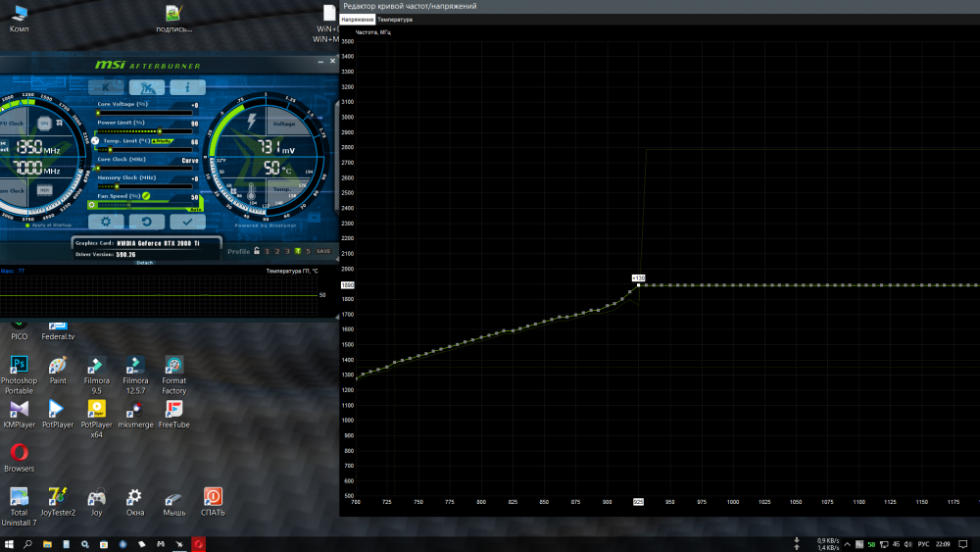The height and width of the screenshot is (552, 980).
Task: Click the reset to defaults button
Action: (x=147, y=222)
